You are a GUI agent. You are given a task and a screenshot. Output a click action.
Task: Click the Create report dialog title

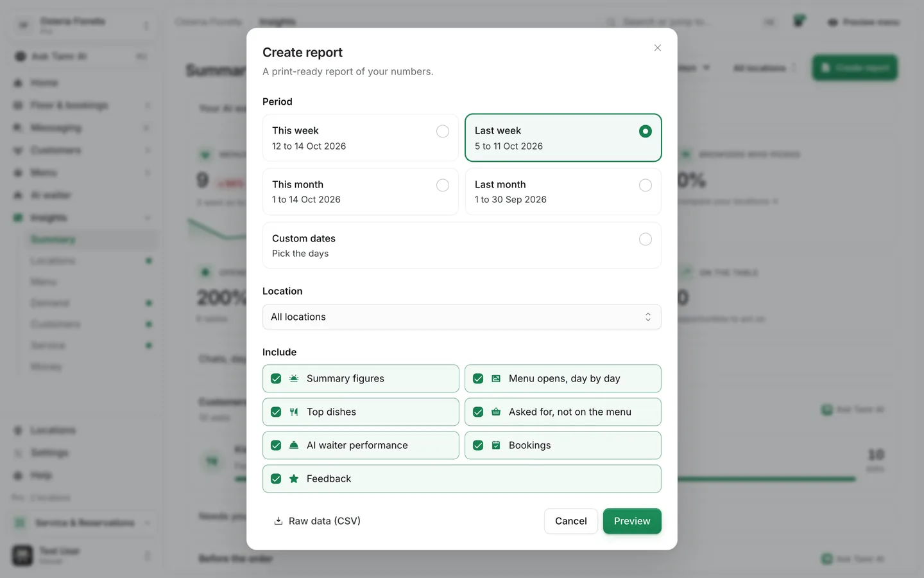(302, 52)
